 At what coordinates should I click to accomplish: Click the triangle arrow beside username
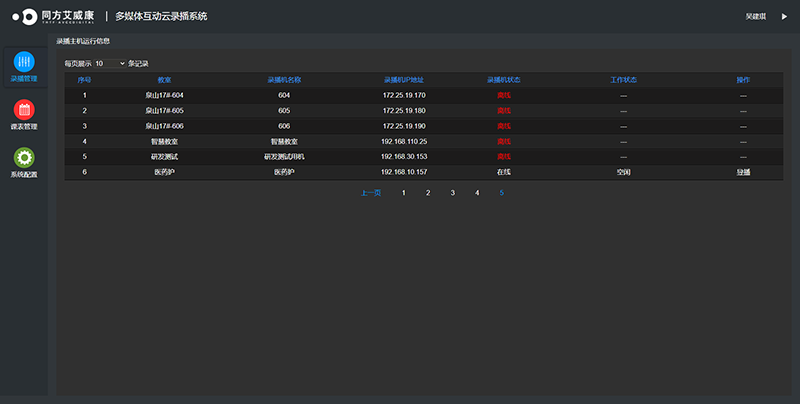coord(783,16)
